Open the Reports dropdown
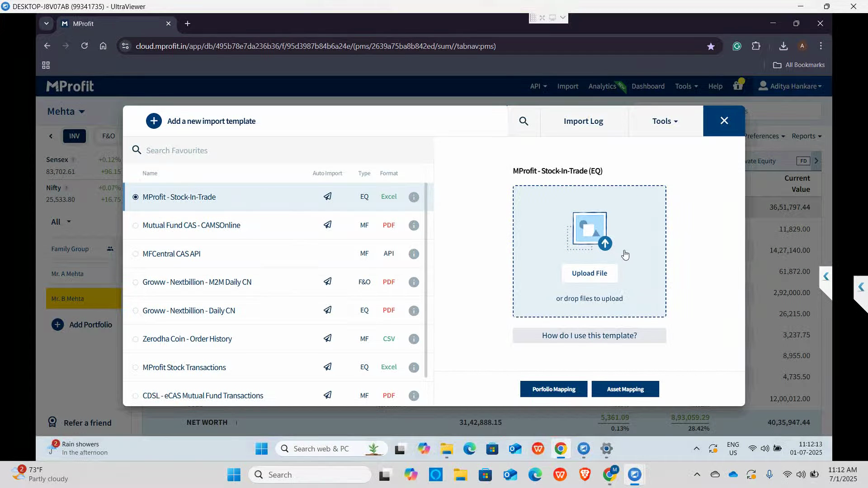Image resolution: width=868 pixels, height=488 pixels. pyautogui.click(x=807, y=136)
